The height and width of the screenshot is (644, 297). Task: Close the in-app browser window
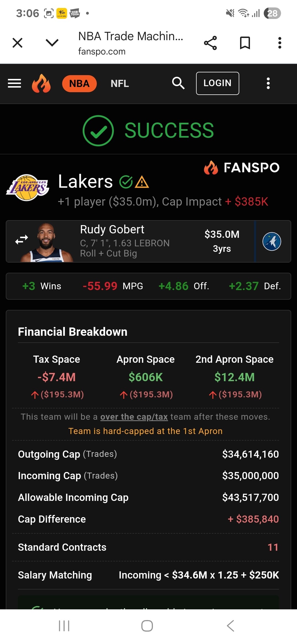(18, 43)
